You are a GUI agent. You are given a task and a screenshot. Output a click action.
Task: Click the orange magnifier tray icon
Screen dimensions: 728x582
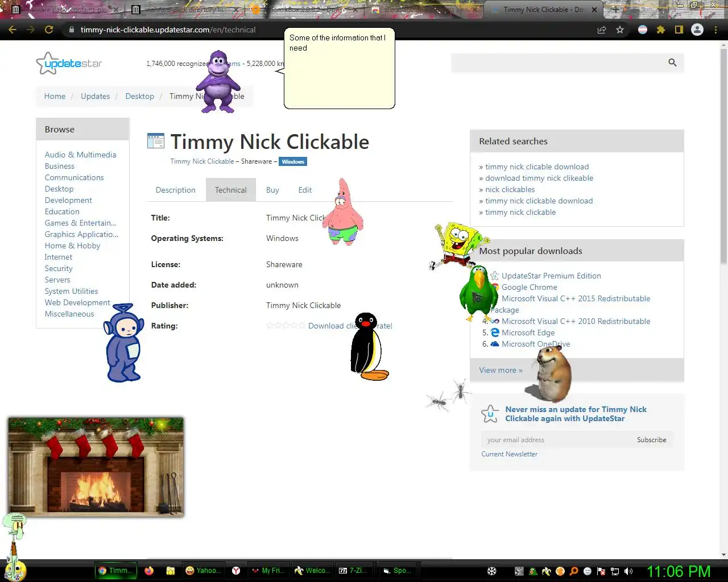[x=574, y=571]
